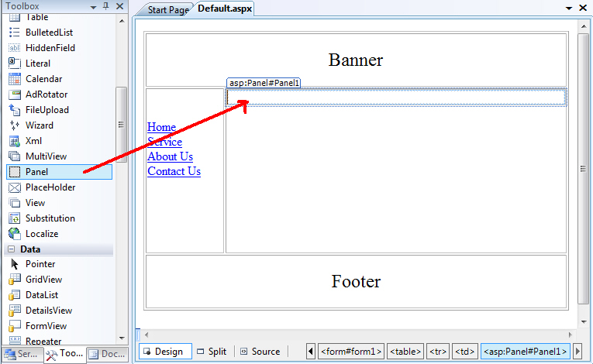Select the Default.aspx tab
Screen dimensions: 593x364
coord(225,9)
